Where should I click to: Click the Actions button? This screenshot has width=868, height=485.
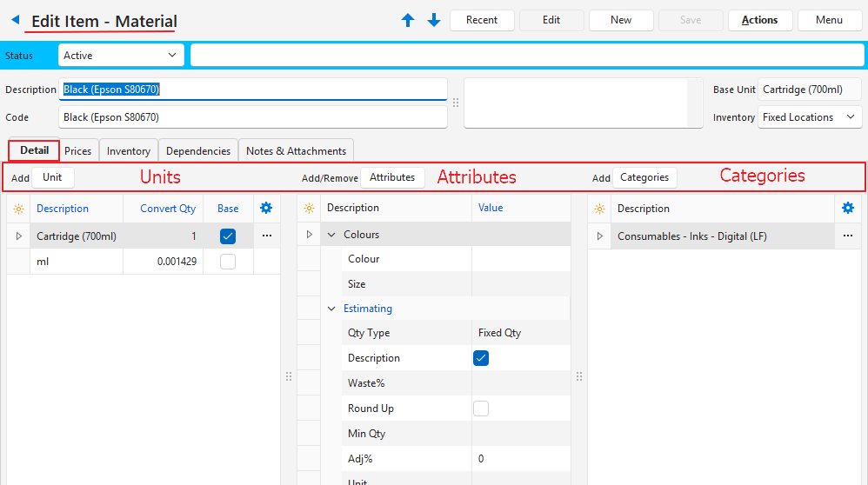[759, 20]
